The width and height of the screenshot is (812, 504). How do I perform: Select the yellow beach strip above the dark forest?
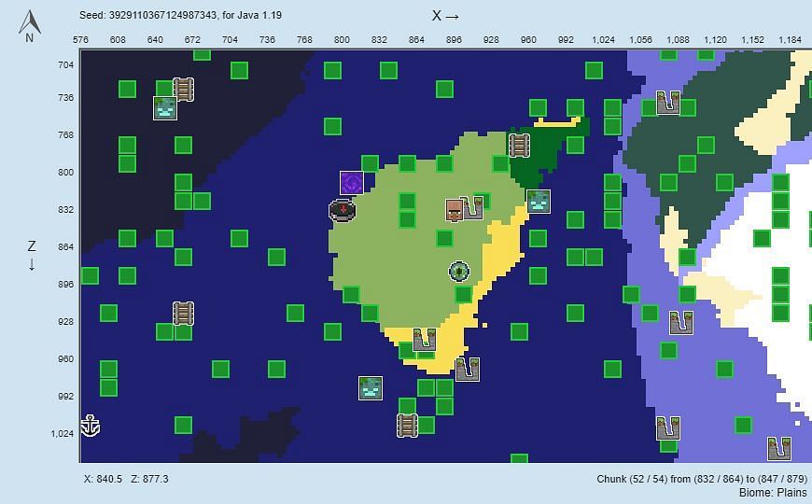pos(556,122)
